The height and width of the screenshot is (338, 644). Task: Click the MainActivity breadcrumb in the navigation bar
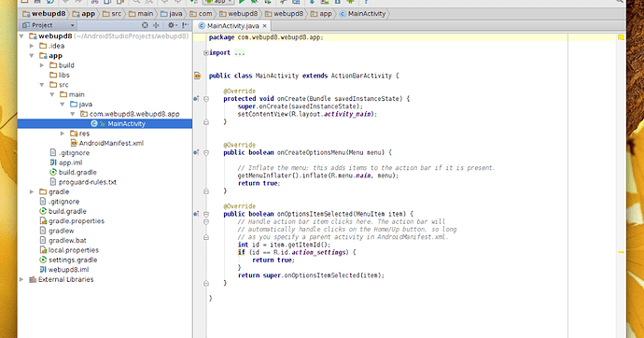coord(362,14)
